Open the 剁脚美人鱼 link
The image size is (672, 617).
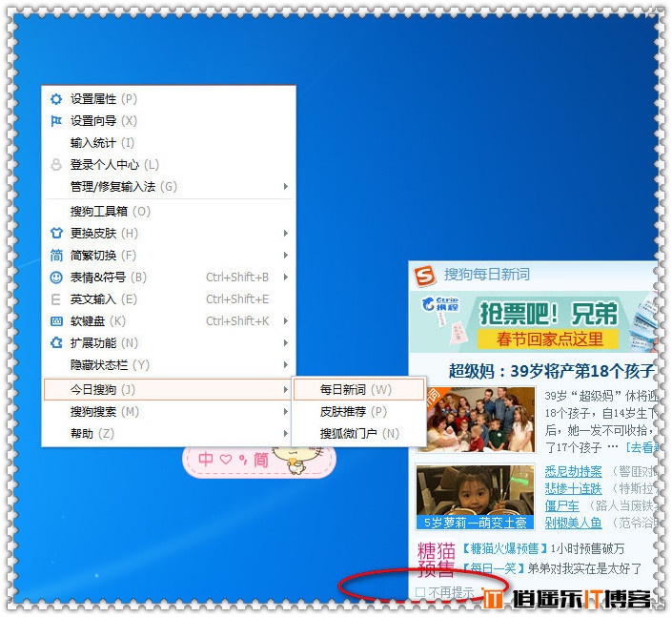[573, 523]
